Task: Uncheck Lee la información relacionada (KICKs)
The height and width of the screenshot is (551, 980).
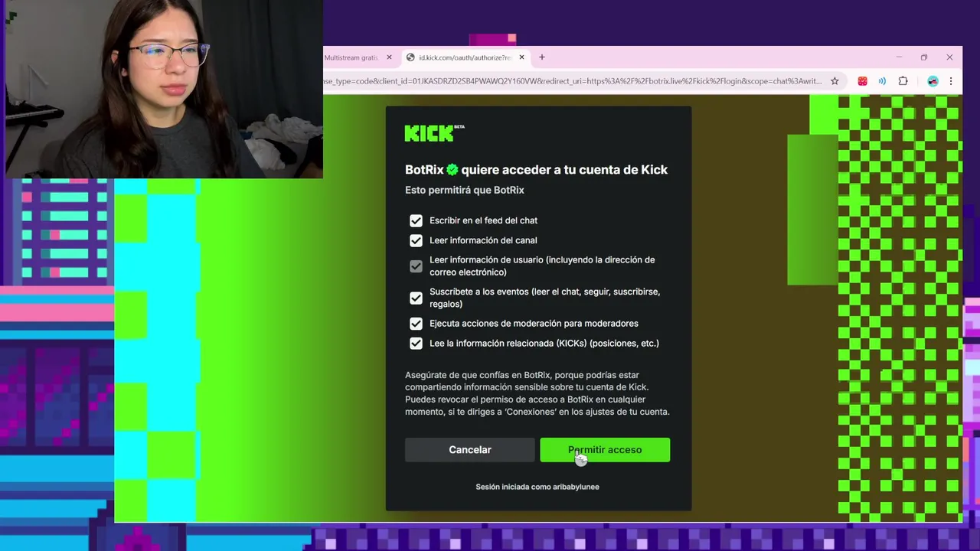Action: click(416, 344)
